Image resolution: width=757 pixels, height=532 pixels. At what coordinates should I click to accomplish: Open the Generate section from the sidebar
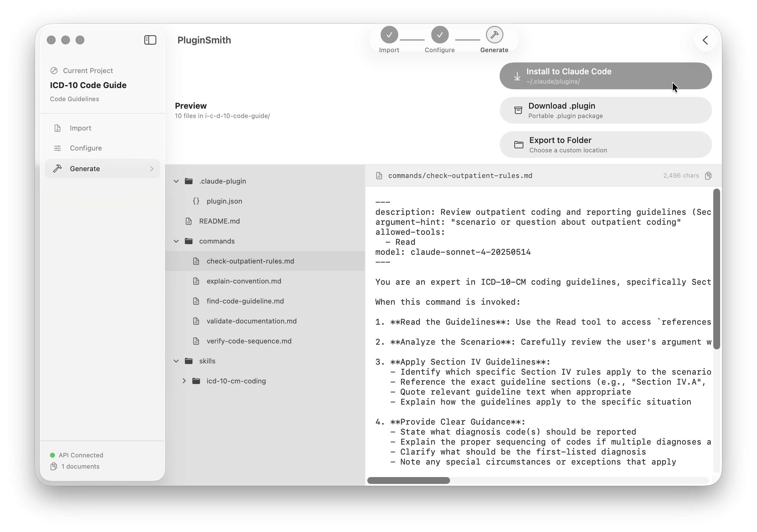click(85, 168)
